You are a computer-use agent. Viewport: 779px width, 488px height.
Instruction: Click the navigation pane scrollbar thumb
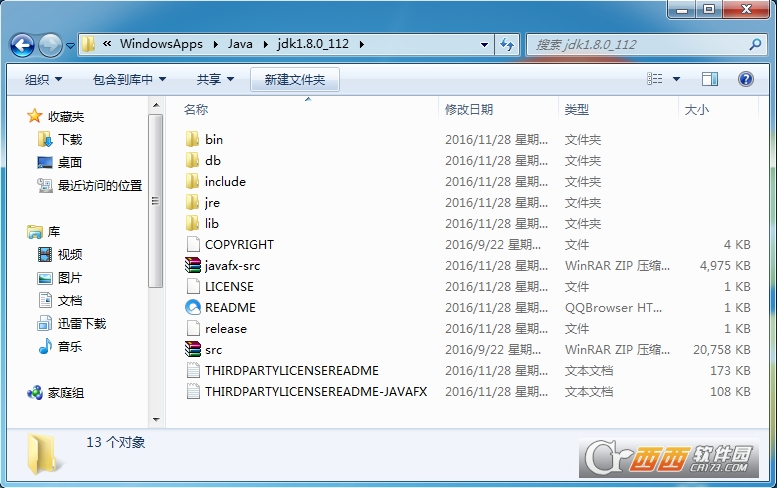tap(156, 201)
